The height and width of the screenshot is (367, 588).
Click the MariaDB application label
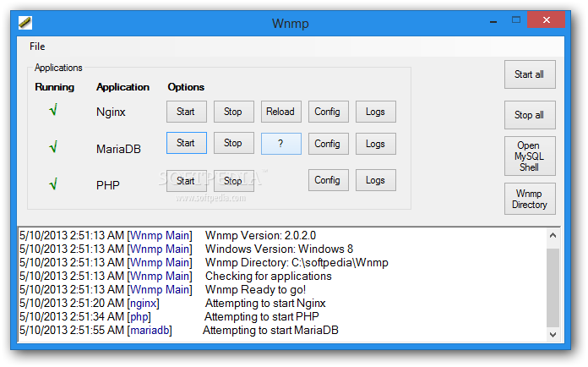[x=118, y=149]
